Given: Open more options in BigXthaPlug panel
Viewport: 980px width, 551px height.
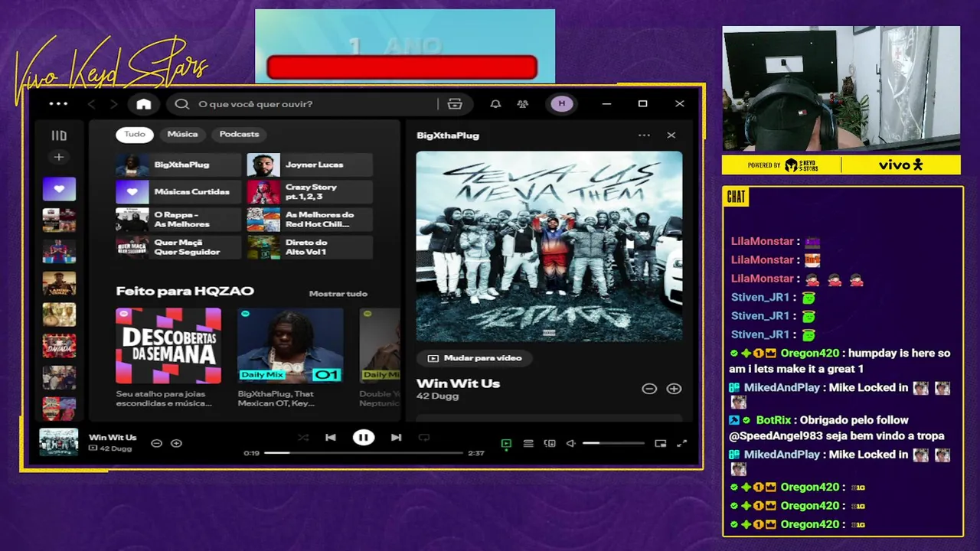Looking at the screenshot, I should (644, 135).
